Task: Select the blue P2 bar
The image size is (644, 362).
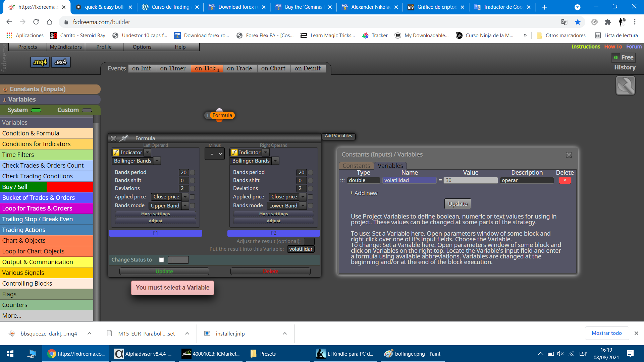Action: tap(273, 233)
